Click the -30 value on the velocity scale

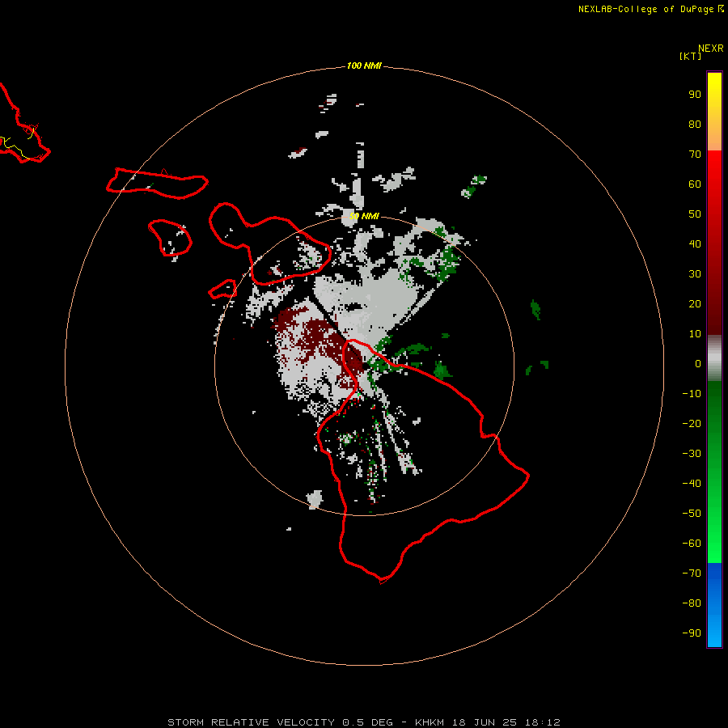coord(692,454)
